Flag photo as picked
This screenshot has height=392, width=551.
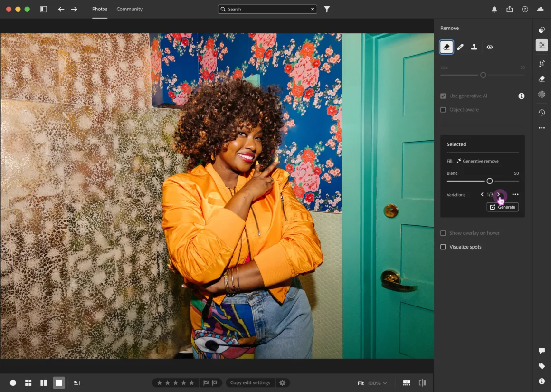pos(206,383)
